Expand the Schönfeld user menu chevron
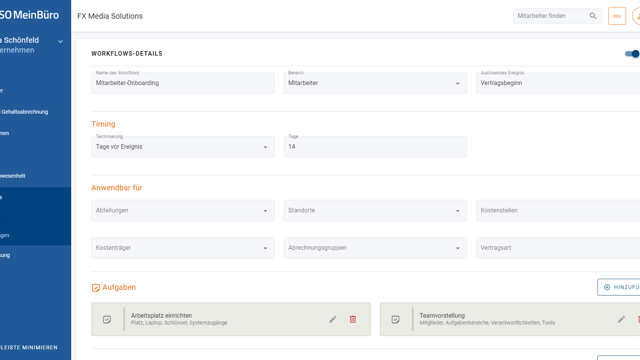This screenshot has height=360, width=640. click(x=60, y=41)
